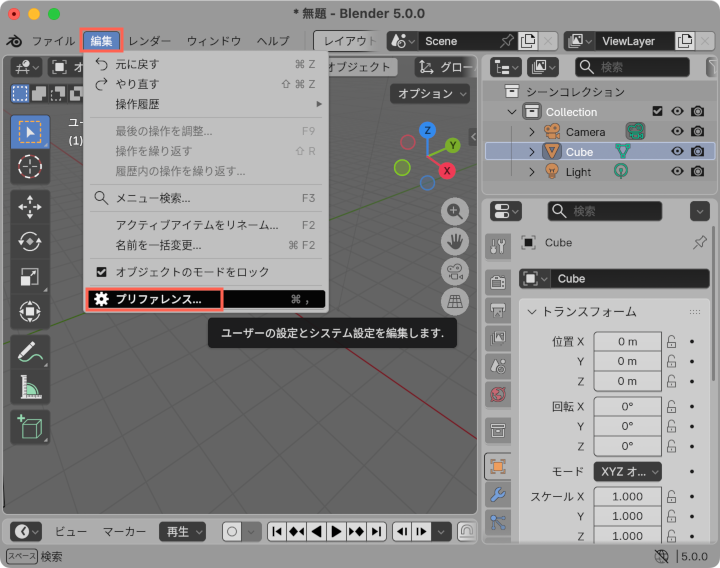720x568 pixels.
Task: Open the XYZ rotation mode dropdown
Action: (628, 471)
